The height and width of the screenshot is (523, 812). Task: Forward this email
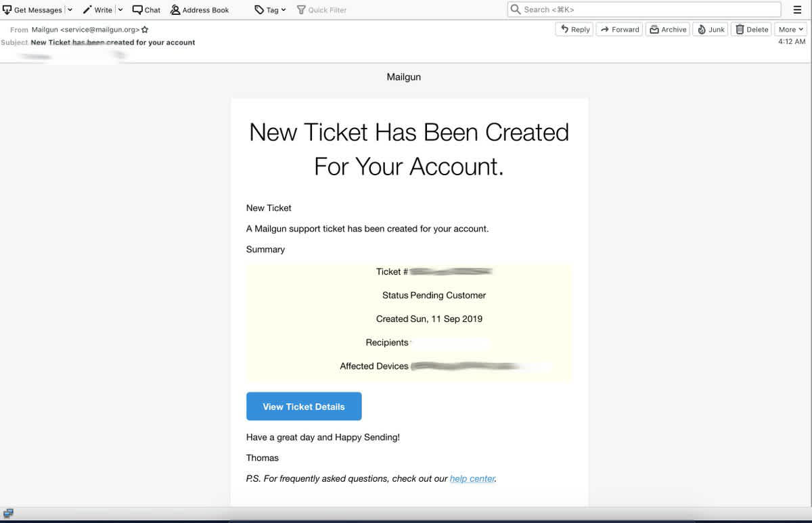(619, 29)
